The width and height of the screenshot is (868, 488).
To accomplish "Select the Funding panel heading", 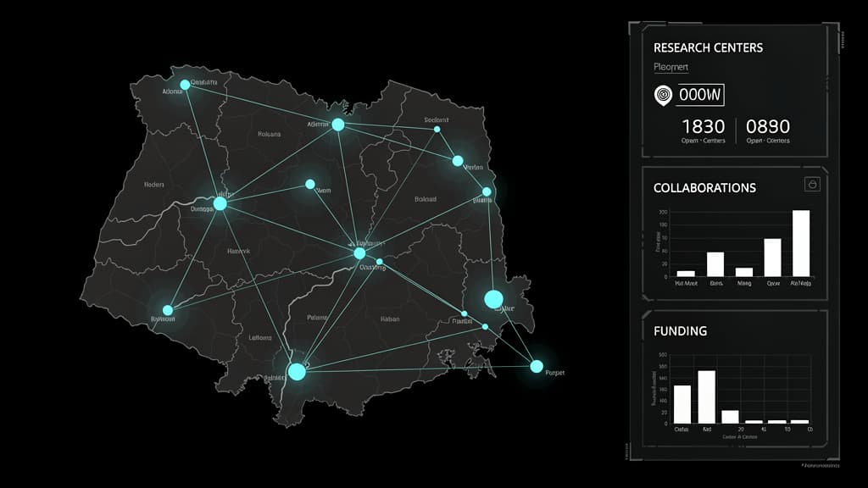I will tap(680, 331).
